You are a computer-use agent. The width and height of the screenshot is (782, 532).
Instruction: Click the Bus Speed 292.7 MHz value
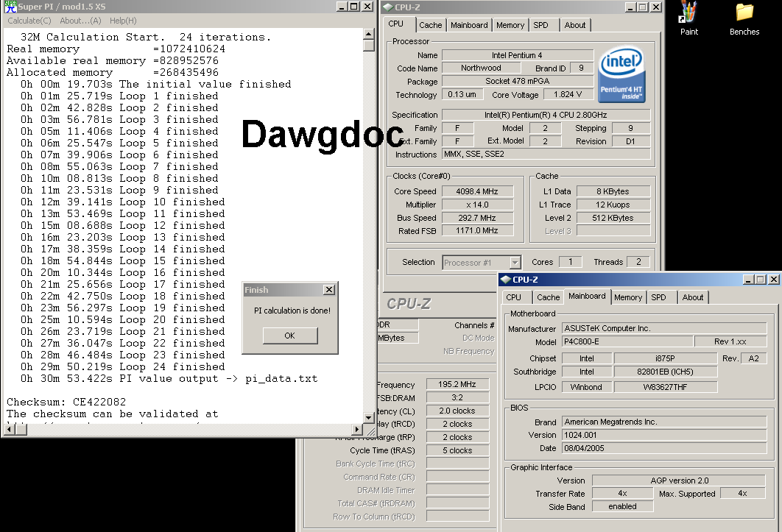pyautogui.click(x=477, y=218)
